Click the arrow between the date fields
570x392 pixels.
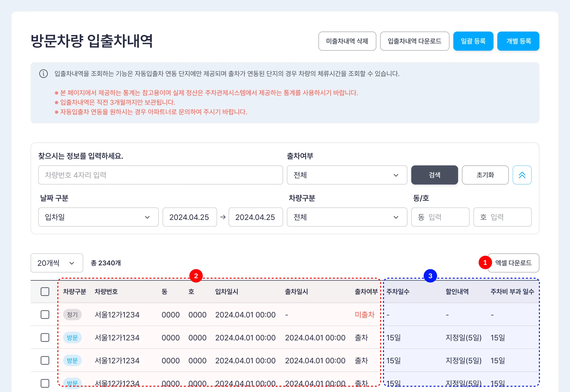(223, 217)
